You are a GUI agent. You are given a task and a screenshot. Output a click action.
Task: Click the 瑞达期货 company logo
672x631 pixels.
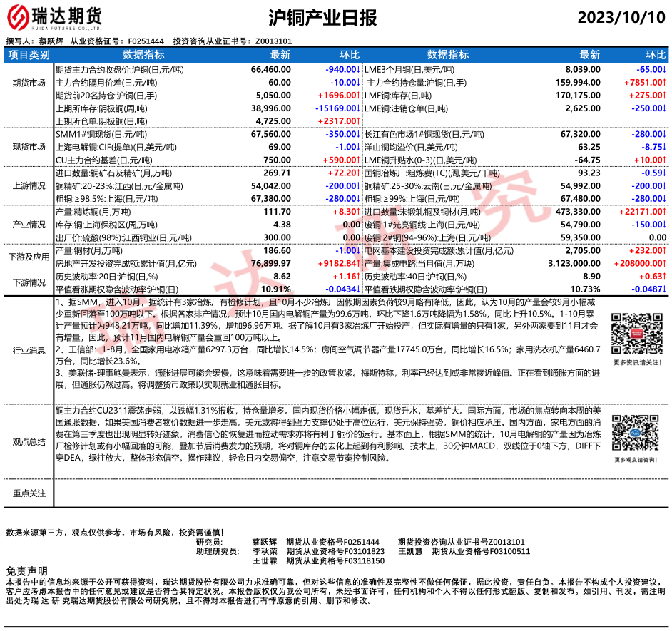54,16
